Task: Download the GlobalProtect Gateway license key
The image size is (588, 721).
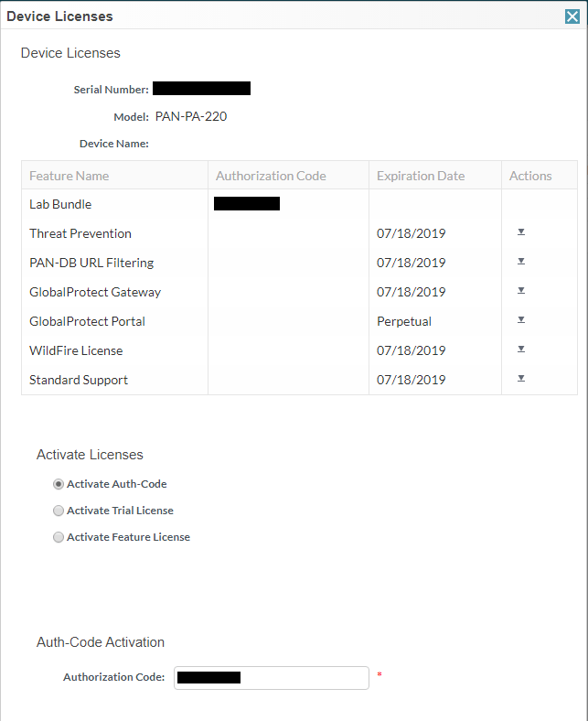Action: pyautogui.click(x=521, y=291)
